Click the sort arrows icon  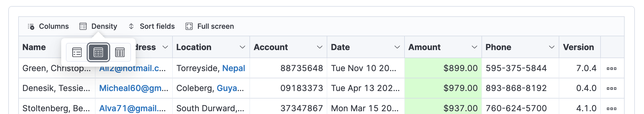tap(131, 26)
